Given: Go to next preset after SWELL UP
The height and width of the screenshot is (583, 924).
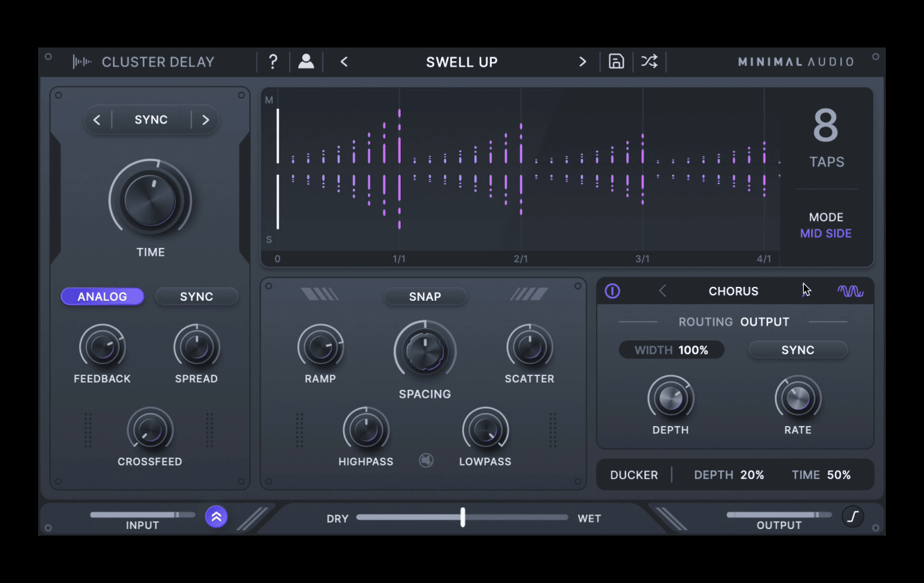Looking at the screenshot, I should click(x=583, y=62).
